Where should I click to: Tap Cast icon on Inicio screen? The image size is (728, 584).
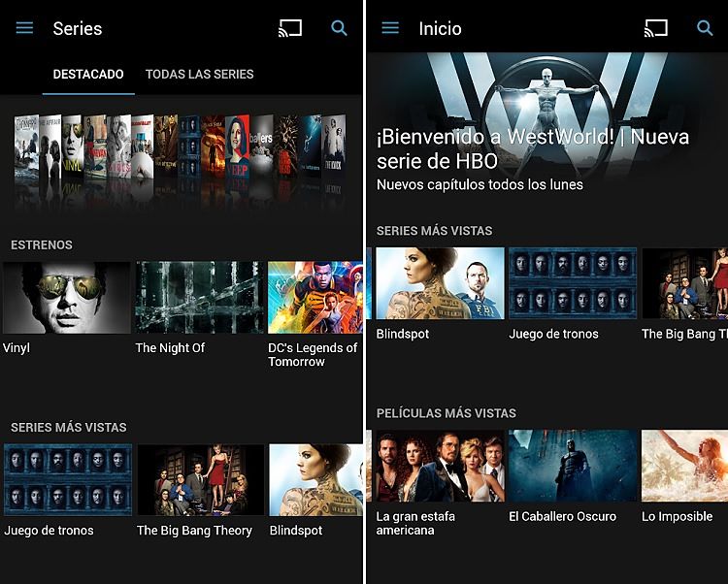coord(656,28)
